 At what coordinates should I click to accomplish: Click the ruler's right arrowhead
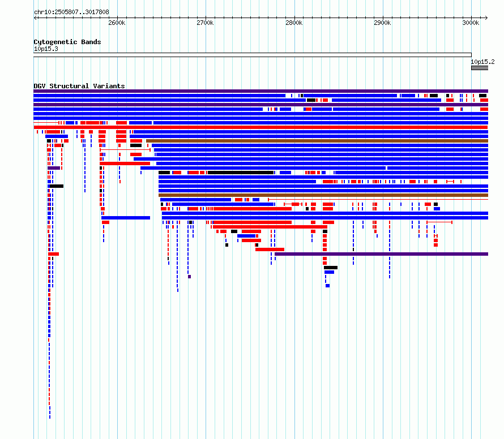[486, 18]
